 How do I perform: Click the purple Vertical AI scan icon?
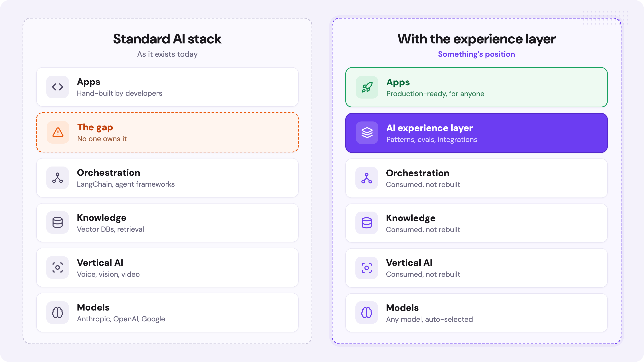(366, 268)
